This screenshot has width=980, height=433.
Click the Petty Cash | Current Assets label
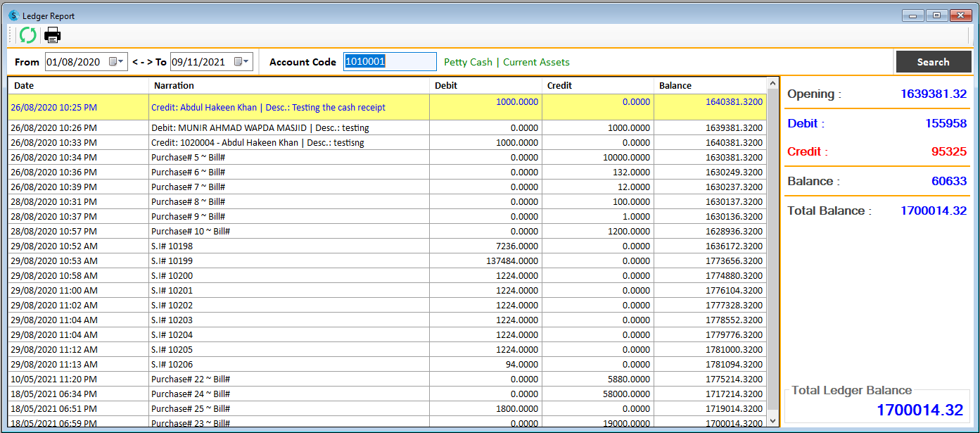coord(507,62)
